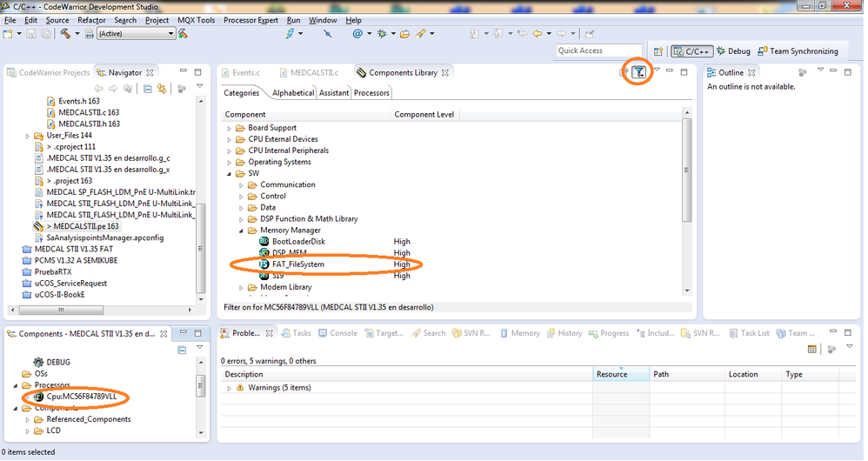Select the FAT_FileSystem component
868x461 pixels.
[297, 264]
